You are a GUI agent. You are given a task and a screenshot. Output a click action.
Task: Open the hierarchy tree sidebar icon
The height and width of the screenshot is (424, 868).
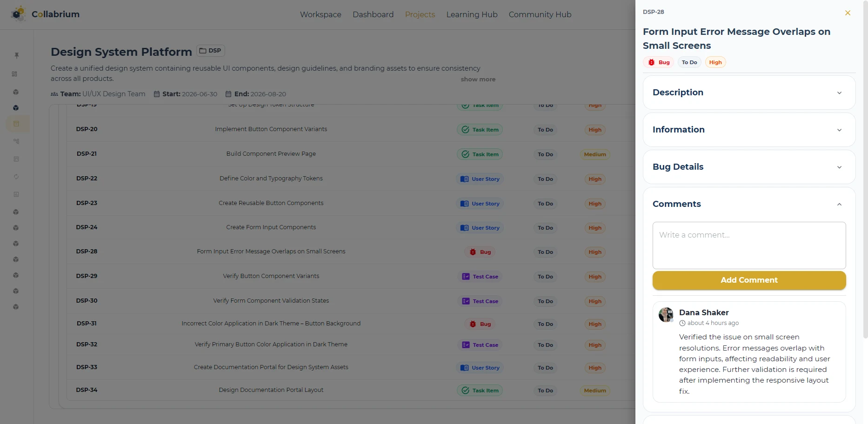(16, 141)
